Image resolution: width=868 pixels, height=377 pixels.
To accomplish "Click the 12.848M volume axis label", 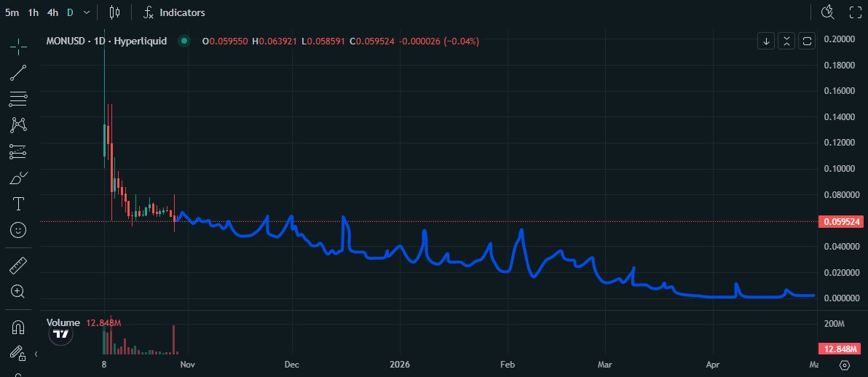I will [x=840, y=349].
